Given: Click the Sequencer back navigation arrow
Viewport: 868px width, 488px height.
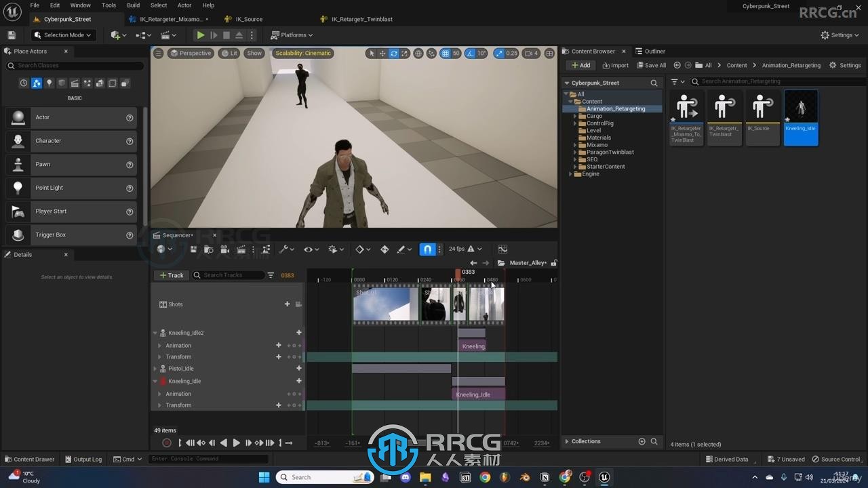Looking at the screenshot, I should coord(473,263).
